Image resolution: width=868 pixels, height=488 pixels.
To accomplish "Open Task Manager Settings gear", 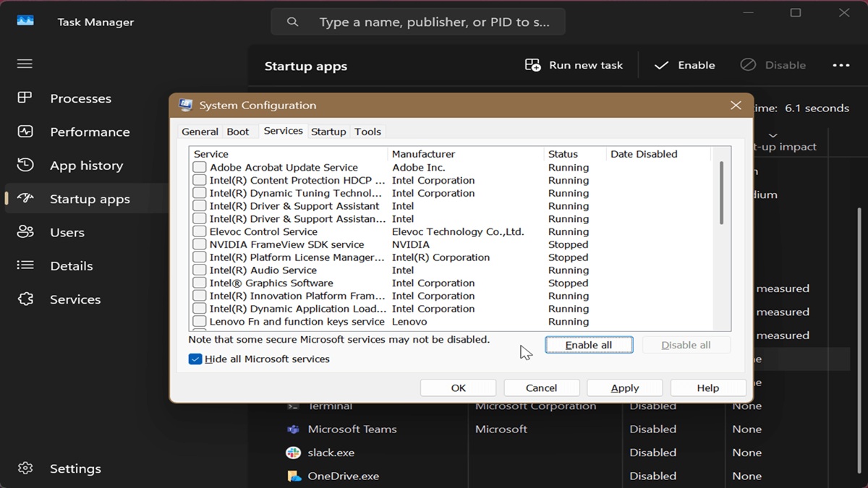I will [x=25, y=468].
